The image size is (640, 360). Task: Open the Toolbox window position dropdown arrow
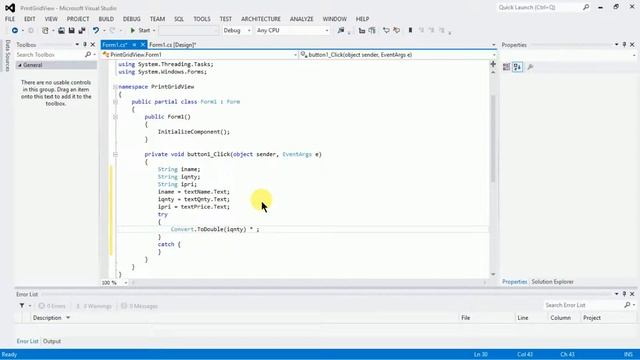tap(77, 44)
